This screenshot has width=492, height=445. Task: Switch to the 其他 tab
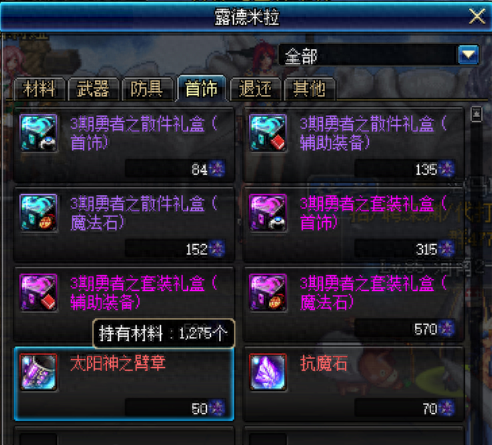(x=309, y=89)
